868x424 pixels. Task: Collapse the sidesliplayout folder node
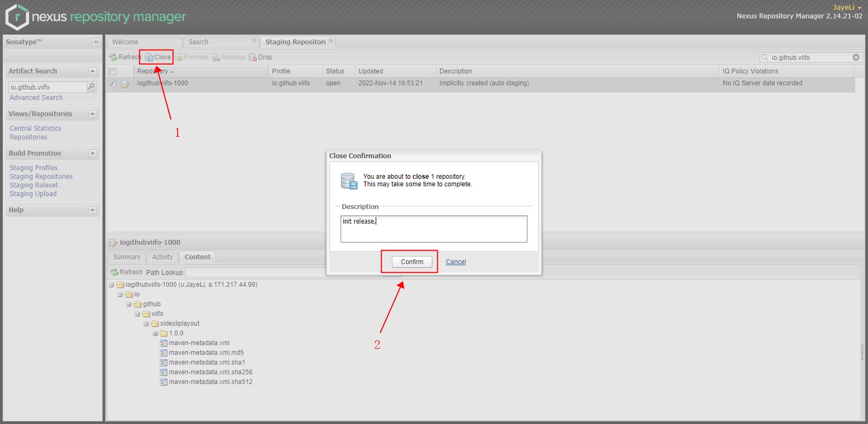(x=146, y=324)
